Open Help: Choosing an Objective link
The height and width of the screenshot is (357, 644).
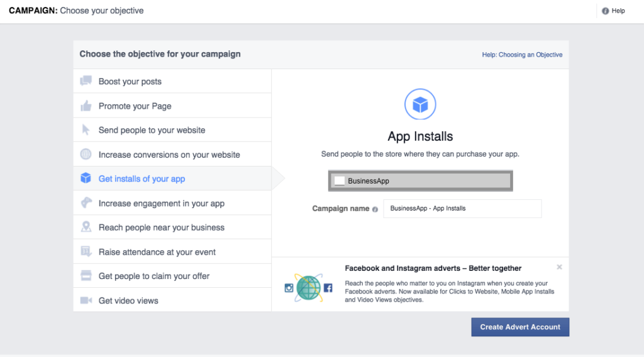(x=522, y=55)
